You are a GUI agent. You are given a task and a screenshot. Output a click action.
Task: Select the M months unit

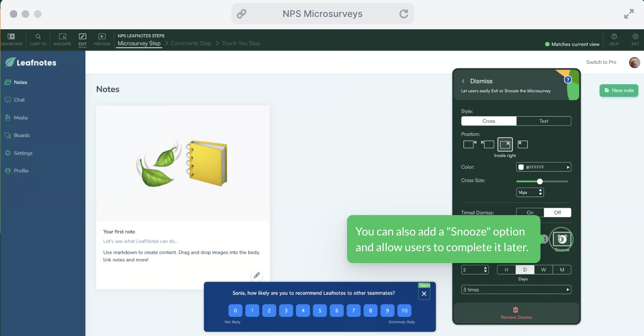[x=562, y=269]
